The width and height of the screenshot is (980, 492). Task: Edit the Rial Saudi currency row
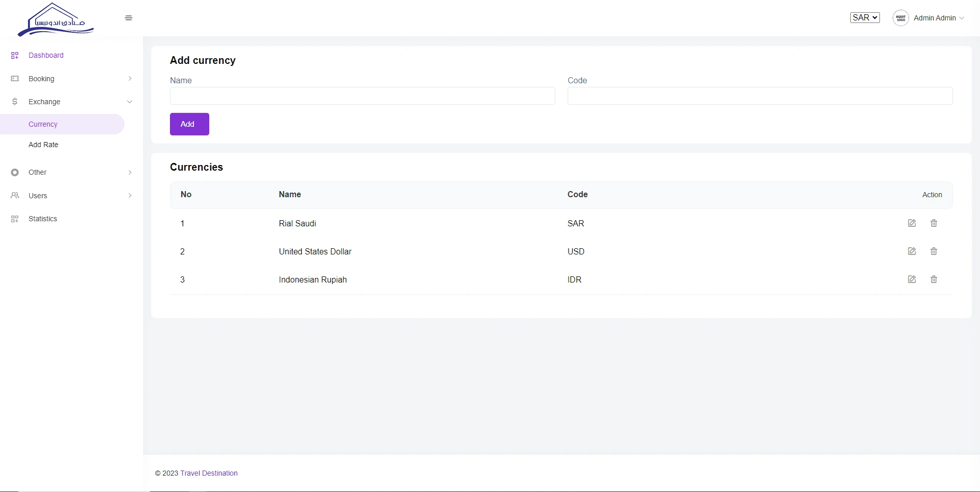[x=912, y=223]
